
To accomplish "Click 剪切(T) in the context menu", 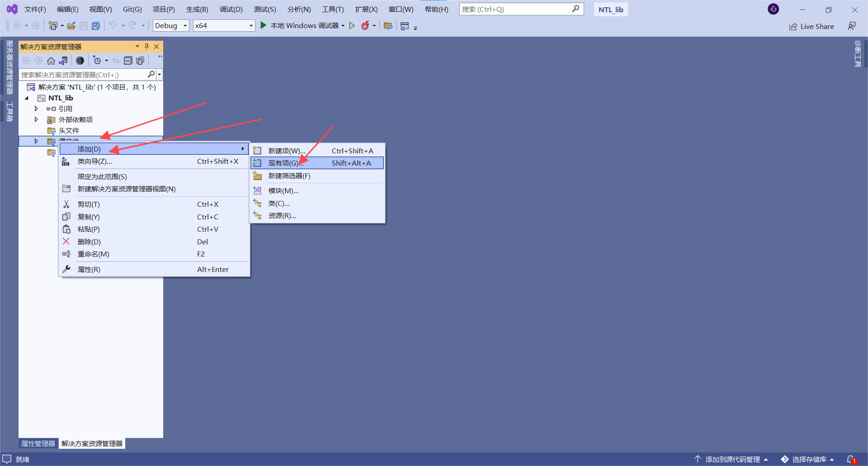I will [x=154, y=204].
